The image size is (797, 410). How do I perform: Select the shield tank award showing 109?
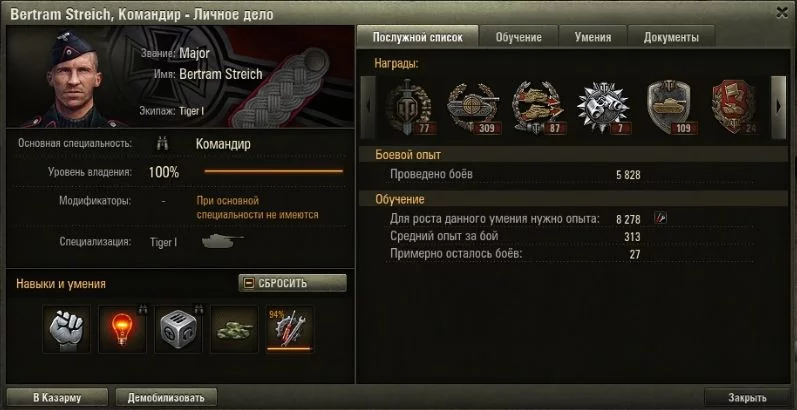pyautogui.click(x=668, y=107)
